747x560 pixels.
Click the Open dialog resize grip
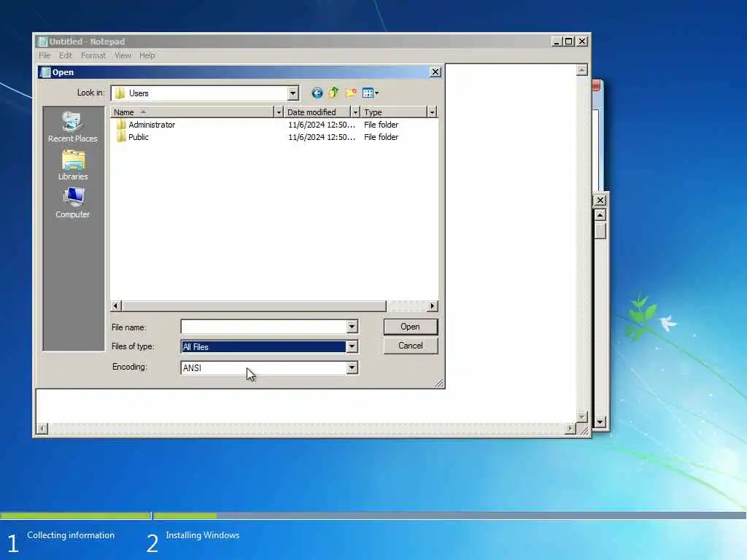pyautogui.click(x=439, y=383)
